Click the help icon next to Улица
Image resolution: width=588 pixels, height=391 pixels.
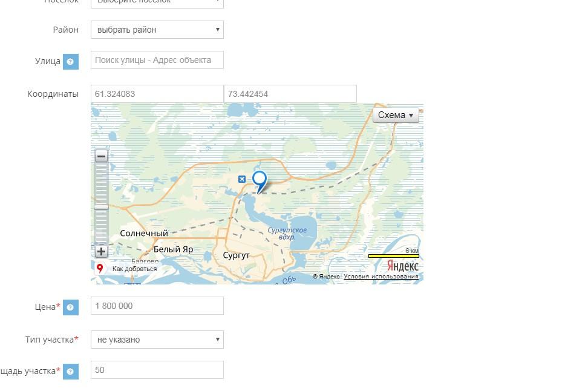pyautogui.click(x=71, y=62)
